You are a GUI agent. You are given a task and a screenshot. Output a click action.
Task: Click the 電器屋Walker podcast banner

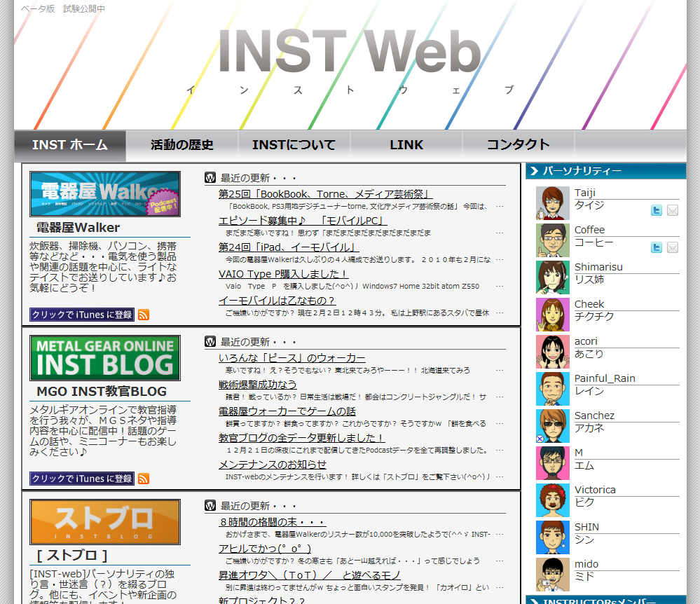(x=105, y=194)
